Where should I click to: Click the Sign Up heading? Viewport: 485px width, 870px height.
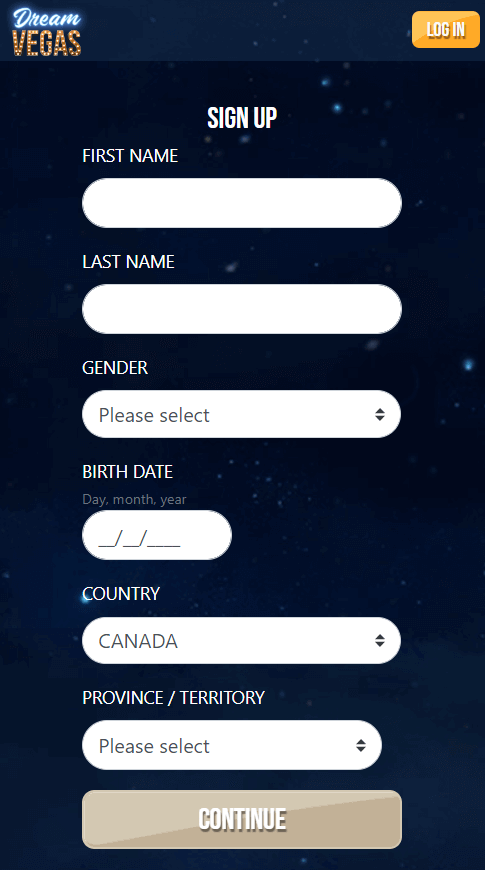pyautogui.click(x=242, y=118)
